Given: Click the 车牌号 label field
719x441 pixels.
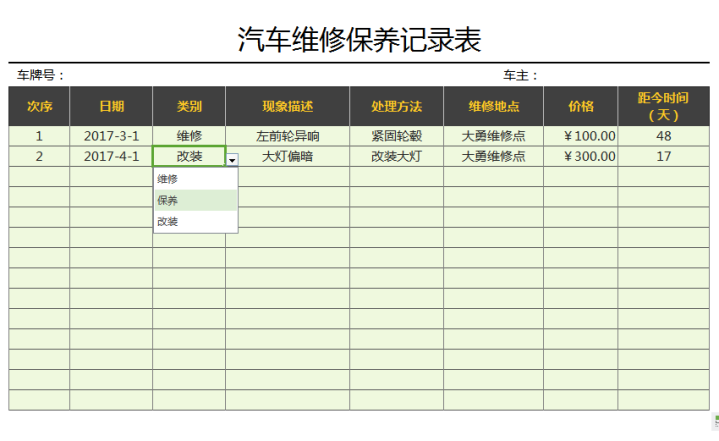Looking at the screenshot, I should point(41,75).
